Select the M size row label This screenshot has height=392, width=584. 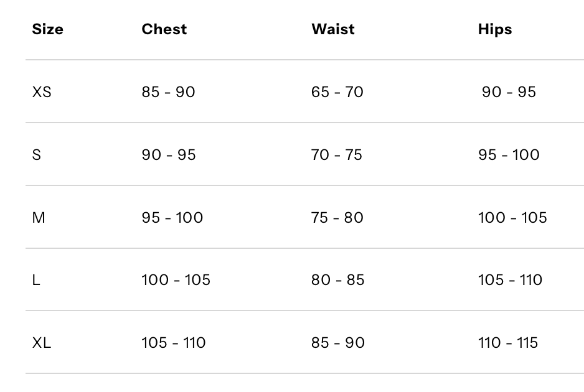[39, 218]
